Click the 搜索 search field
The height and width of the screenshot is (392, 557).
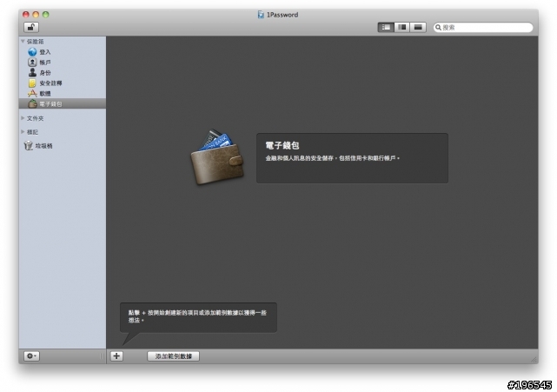pyautogui.click(x=483, y=27)
